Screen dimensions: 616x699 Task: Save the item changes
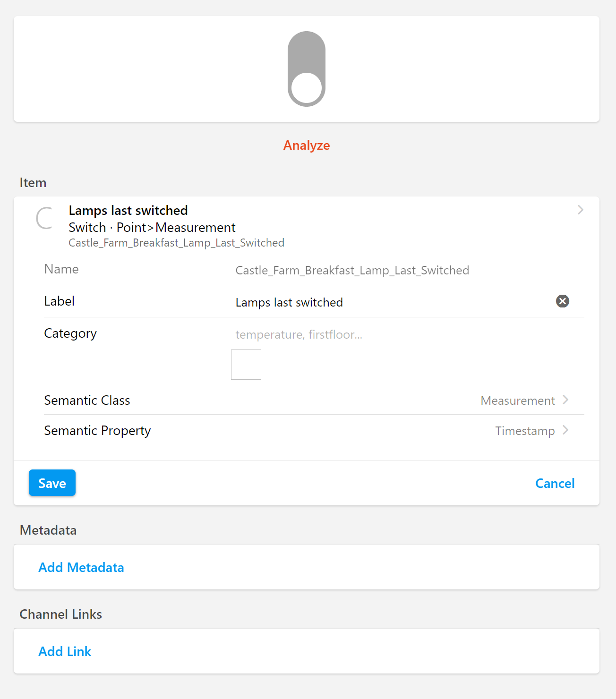[x=51, y=483]
